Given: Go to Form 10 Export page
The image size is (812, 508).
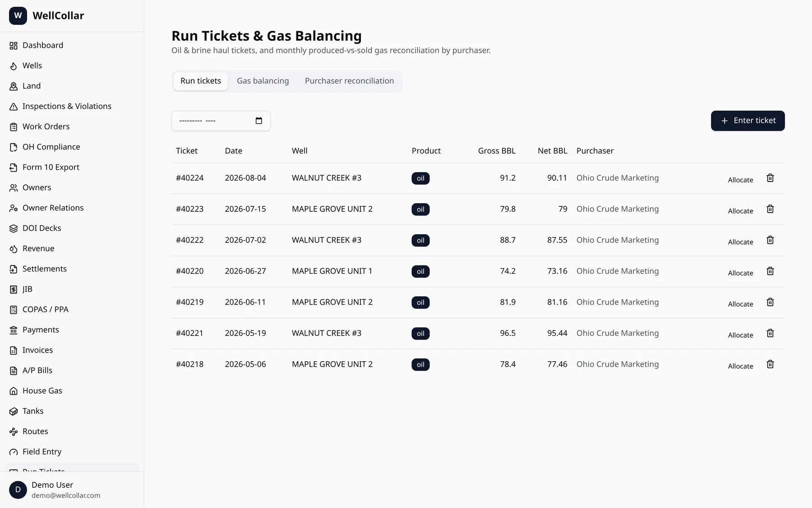Looking at the screenshot, I should click(x=72, y=167).
